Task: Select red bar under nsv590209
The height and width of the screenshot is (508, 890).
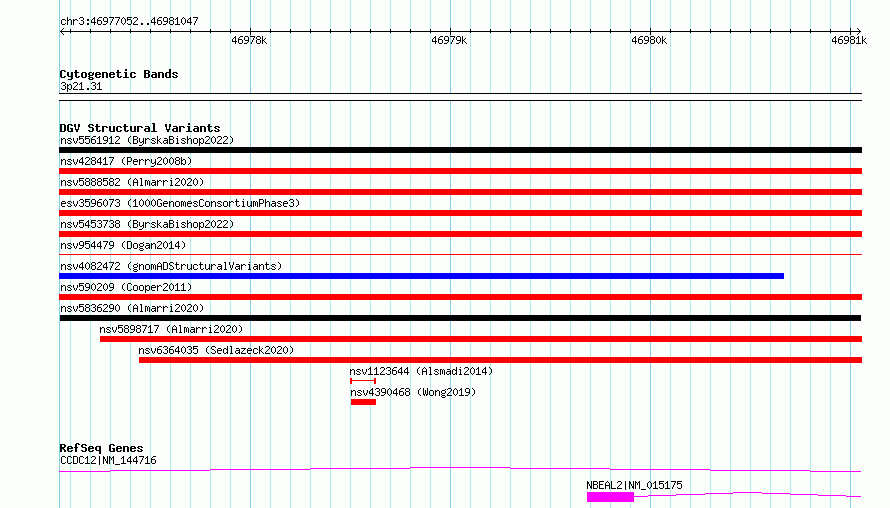Action: tap(460, 297)
